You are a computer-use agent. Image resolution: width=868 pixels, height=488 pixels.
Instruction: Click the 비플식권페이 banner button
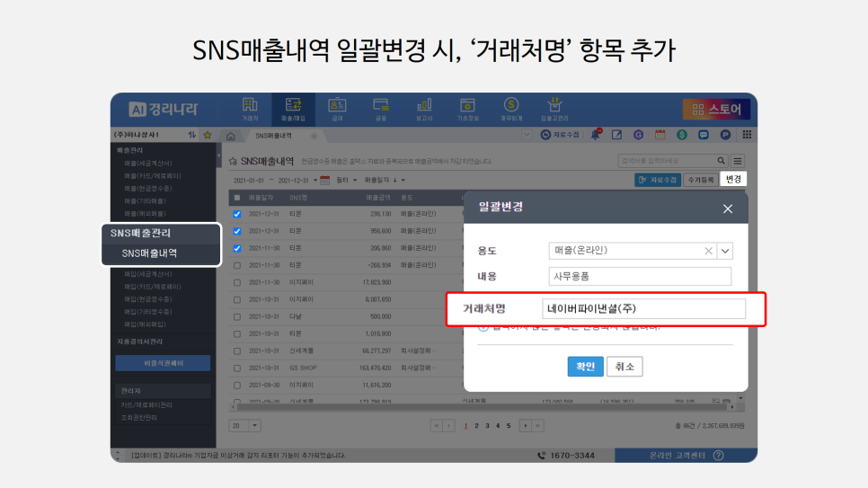pyautogui.click(x=163, y=363)
